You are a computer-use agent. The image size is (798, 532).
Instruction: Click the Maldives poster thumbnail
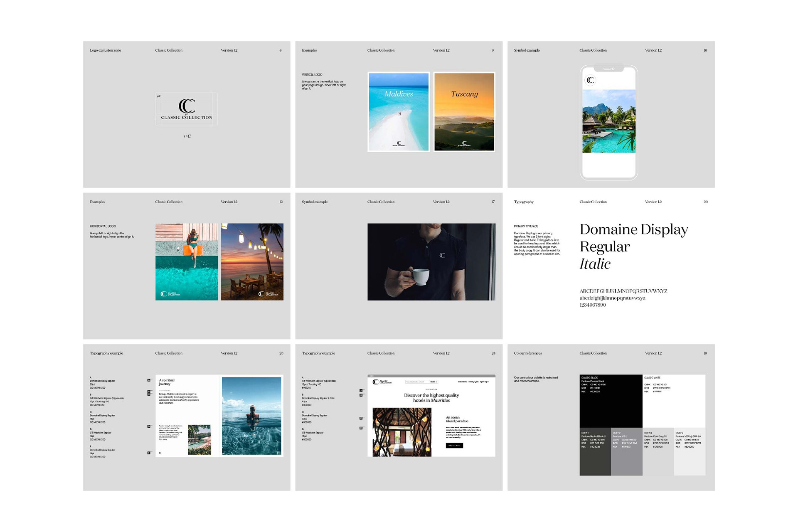[x=399, y=112]
